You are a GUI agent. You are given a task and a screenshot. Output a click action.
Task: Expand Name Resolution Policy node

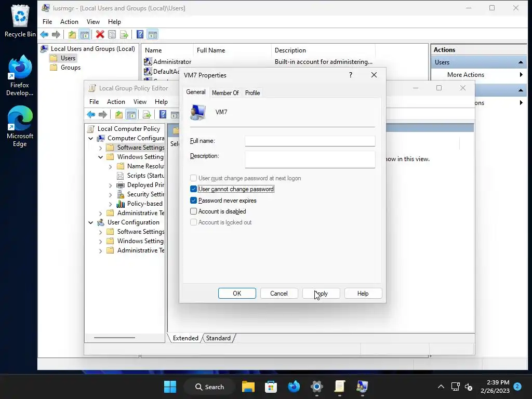pos(110,167)
